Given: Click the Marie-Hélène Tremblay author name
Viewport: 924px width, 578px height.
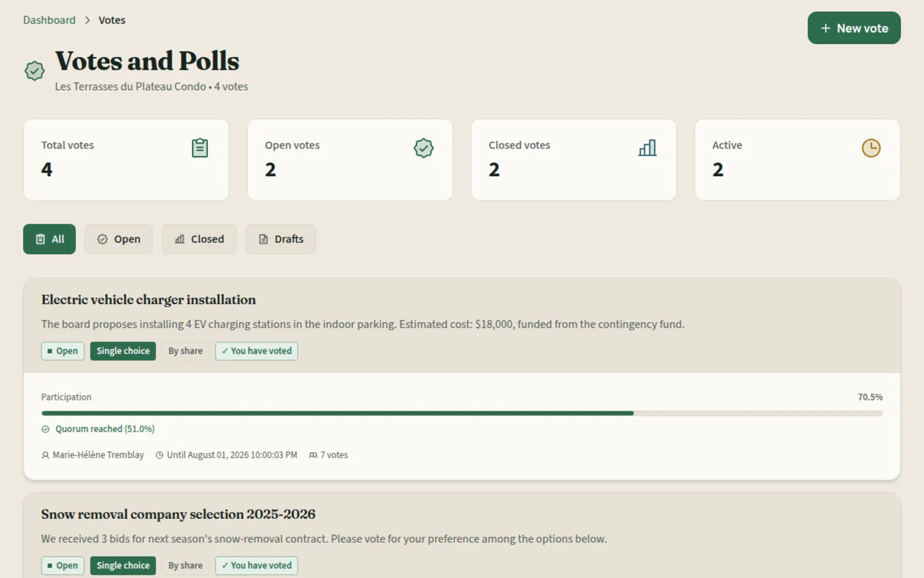Looking at the screenshot, I should [x=98, y=455].
